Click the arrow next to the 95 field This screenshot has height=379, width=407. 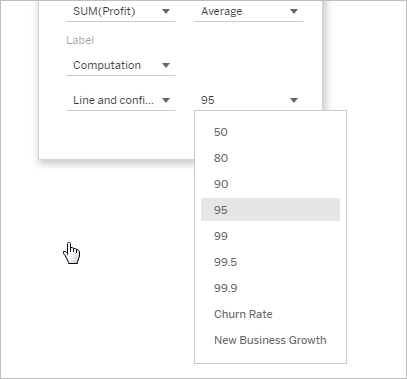tap(294, 100)
